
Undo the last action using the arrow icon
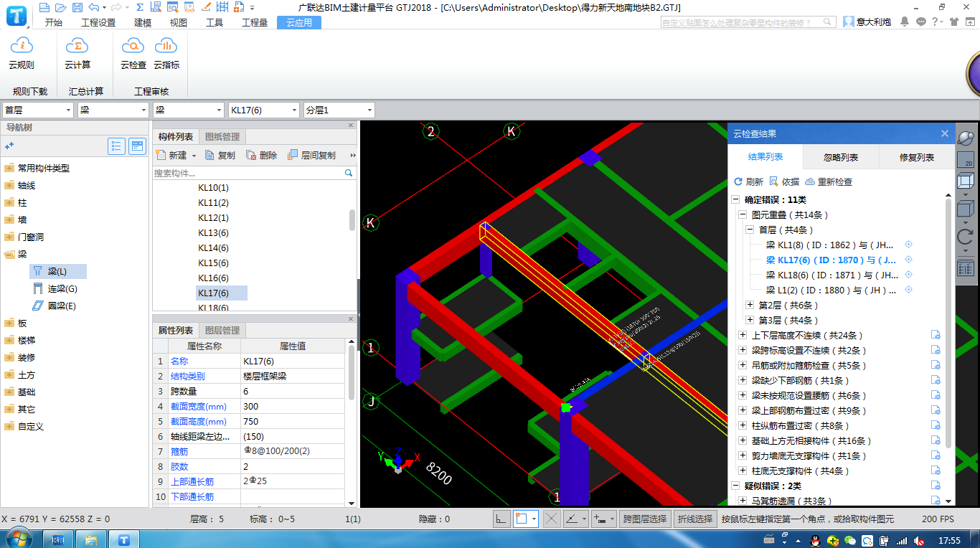(x=93, y=7)
